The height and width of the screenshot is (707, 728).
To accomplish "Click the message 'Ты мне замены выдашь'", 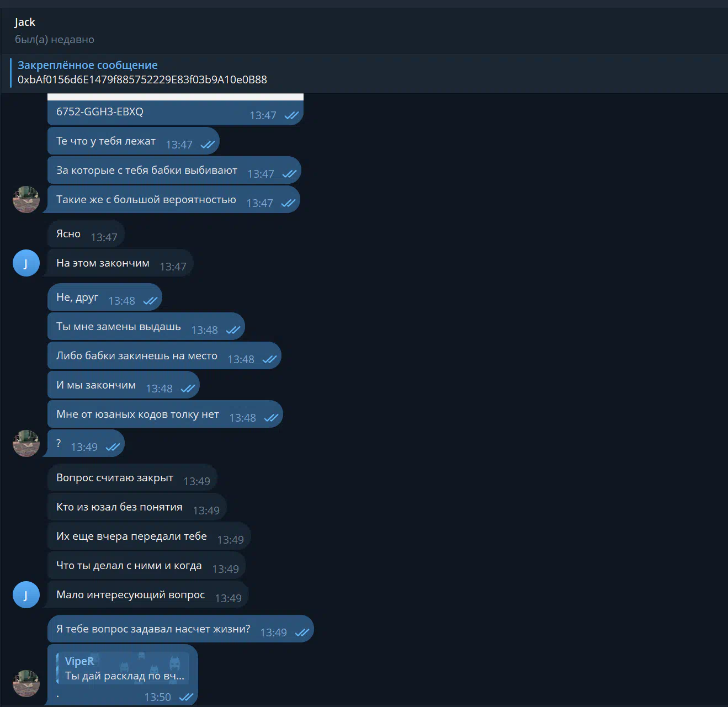I will tap(146, 327).
